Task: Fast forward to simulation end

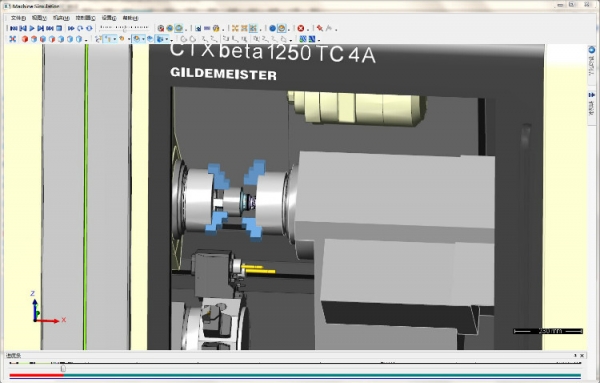Action: (x=49, y=28)
